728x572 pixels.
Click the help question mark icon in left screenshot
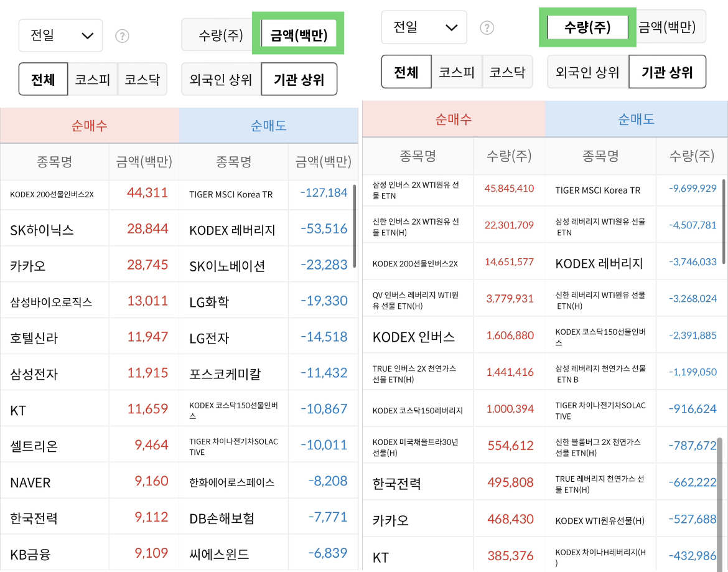tap(122, 35)
